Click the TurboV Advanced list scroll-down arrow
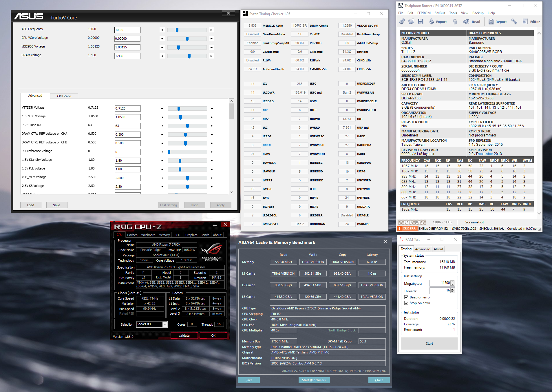Screen dimensions: 552x392 click(x=231, y=192)
